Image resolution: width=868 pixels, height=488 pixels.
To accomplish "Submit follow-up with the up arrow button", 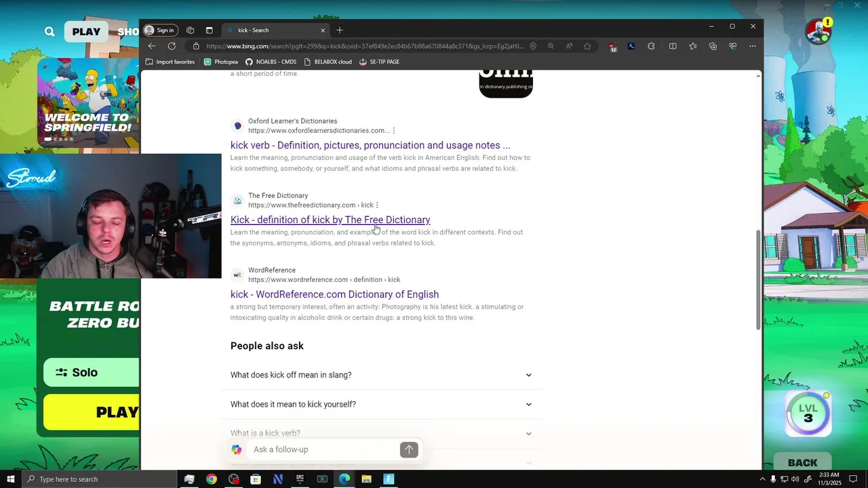I will tap(409, 449).
